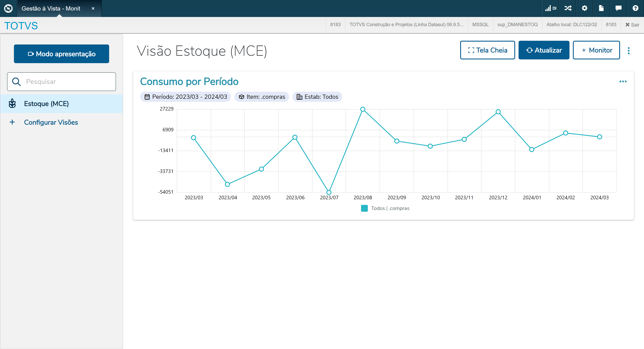
Task: Toggle Todos | .compras legend series
Action: tap(385, 208)
